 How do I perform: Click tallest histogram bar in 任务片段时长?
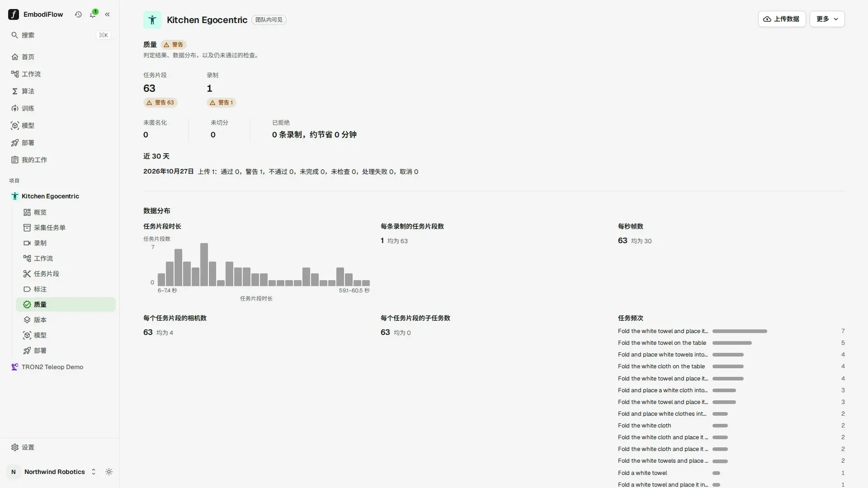point(204,264)
